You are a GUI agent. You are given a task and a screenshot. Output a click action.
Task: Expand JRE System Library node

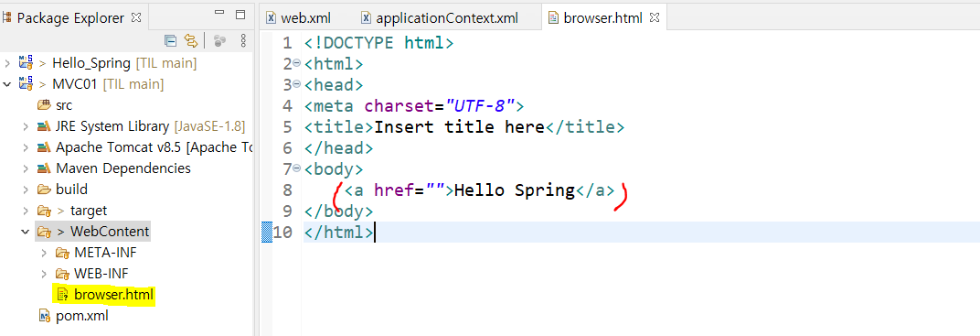click(26, 126)
